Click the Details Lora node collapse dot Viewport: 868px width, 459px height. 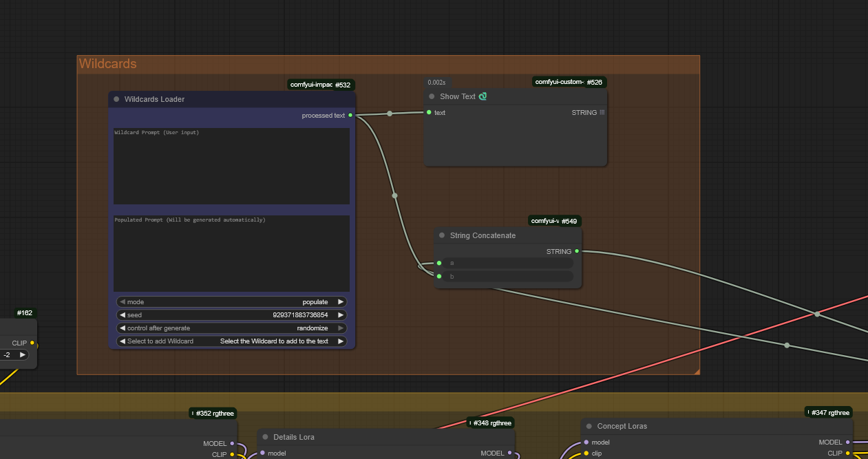tap(265, 437)
